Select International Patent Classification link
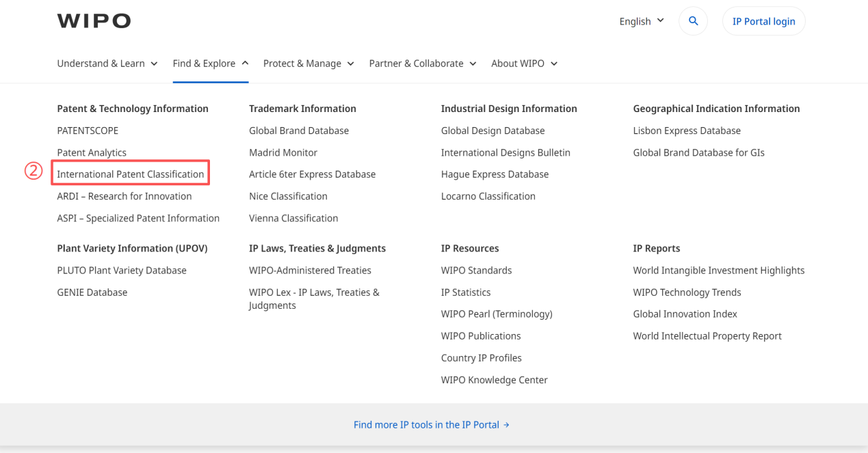 tap(131, 174)
